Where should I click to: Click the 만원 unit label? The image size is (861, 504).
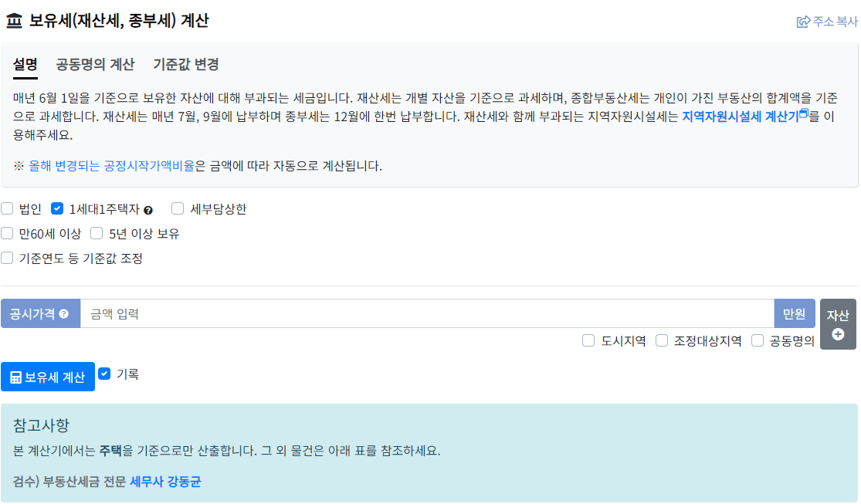[x=795, y=313]
